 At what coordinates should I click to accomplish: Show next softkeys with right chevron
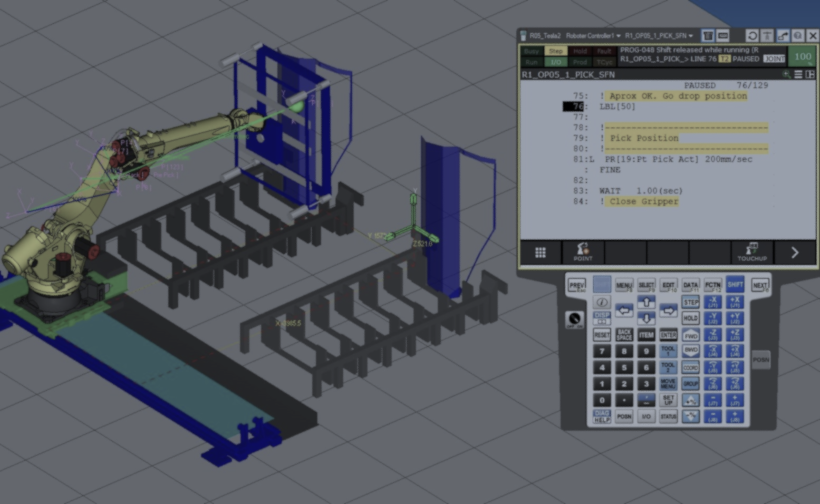[x=795, y=253]
